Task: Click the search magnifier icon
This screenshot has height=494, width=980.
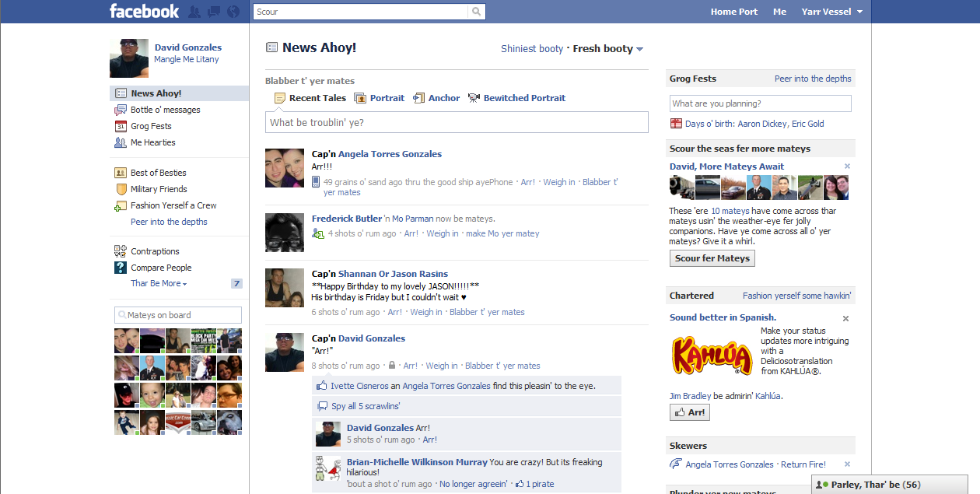Action: (x=475, y=12)
